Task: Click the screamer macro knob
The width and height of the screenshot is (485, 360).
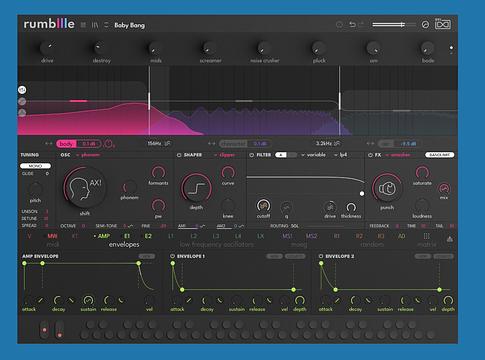Action: [209, 49]
